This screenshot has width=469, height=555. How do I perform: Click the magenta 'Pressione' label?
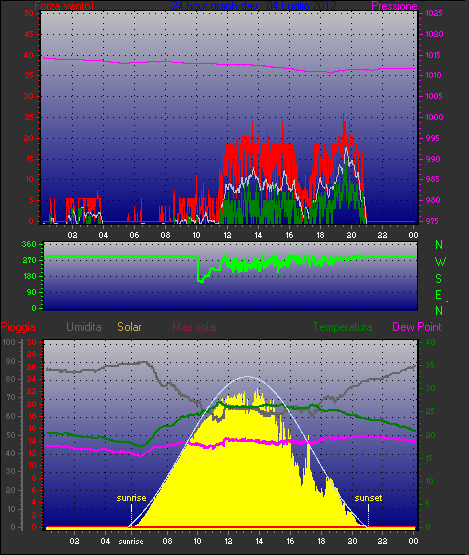[x=394, y=6]
